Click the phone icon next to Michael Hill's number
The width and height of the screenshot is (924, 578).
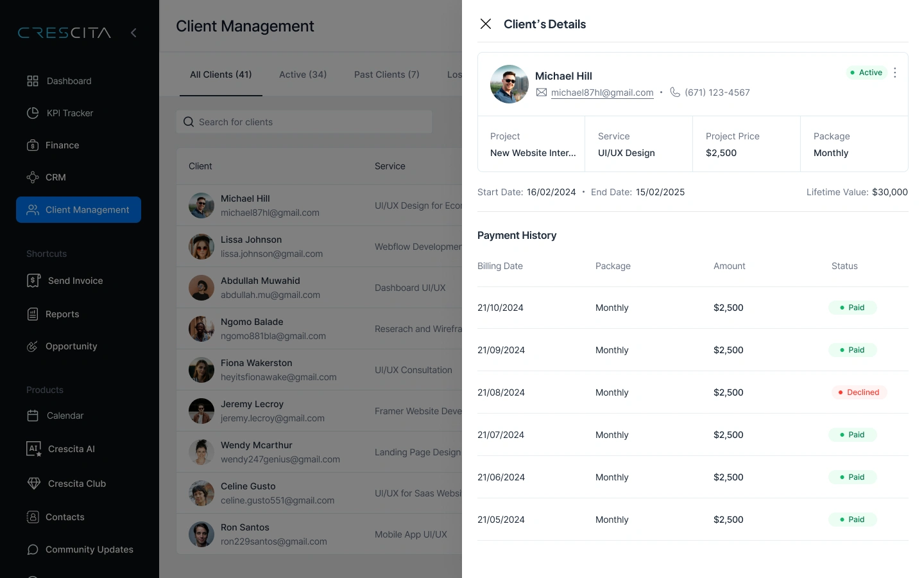click(675, 92)
